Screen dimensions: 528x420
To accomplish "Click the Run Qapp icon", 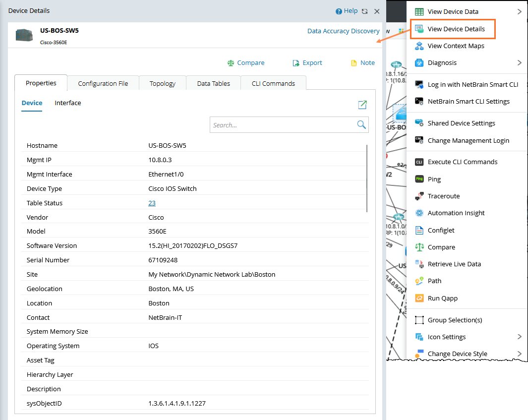I will [419, 298].
